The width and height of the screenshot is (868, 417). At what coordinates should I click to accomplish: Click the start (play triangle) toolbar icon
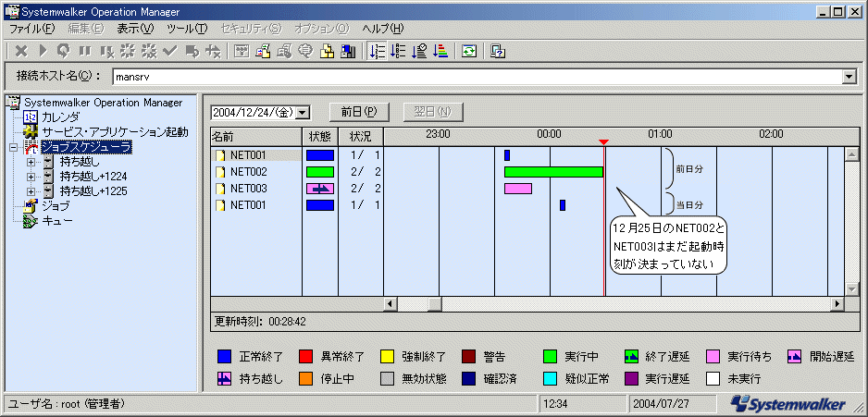tap(43, 52)
